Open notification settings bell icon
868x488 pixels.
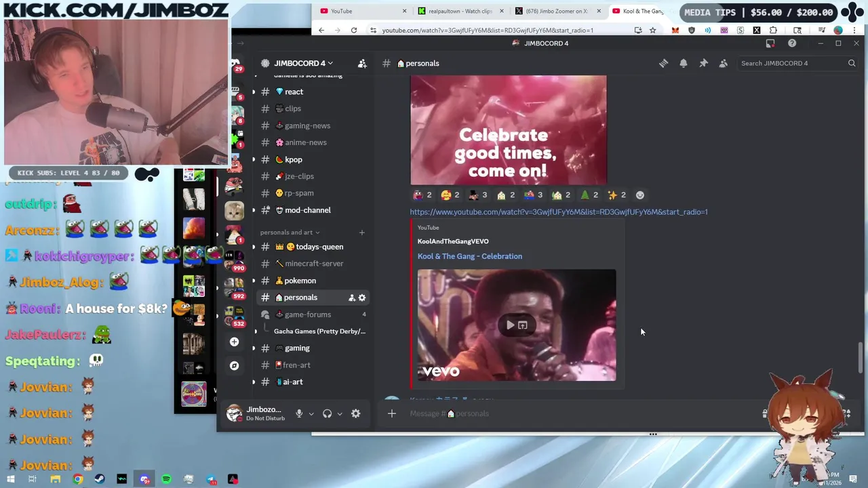684,63
